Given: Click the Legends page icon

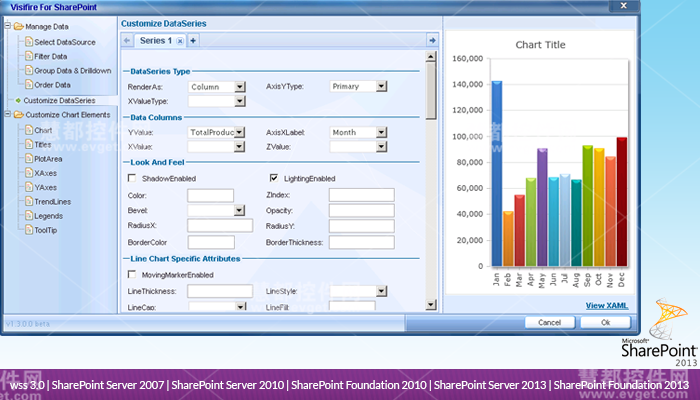Looking at the screenshot, I should (29, 216).
